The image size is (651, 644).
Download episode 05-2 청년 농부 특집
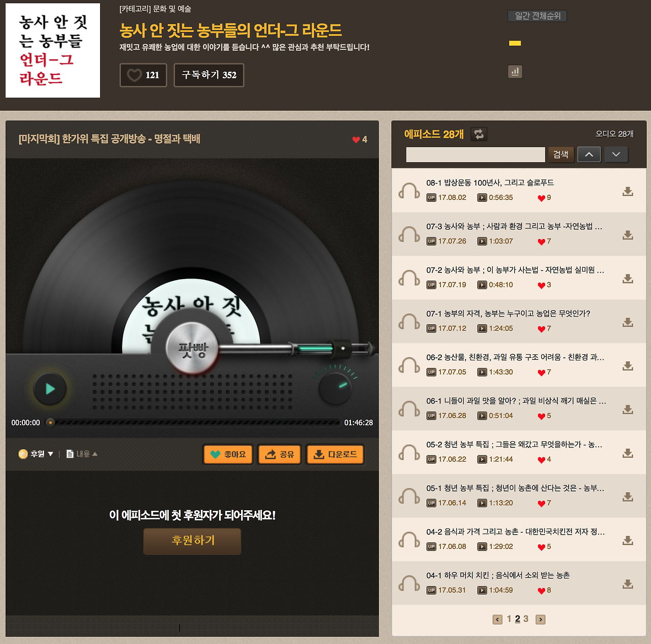(628, 453)
